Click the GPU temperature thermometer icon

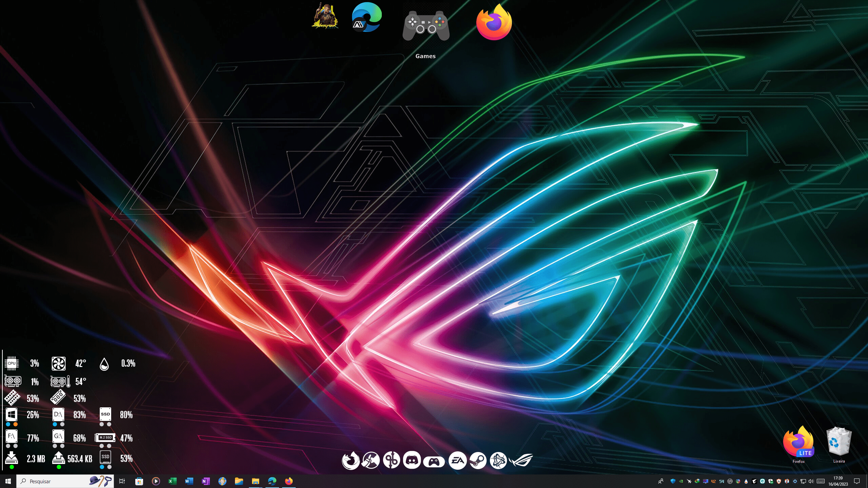click(60, 381)
